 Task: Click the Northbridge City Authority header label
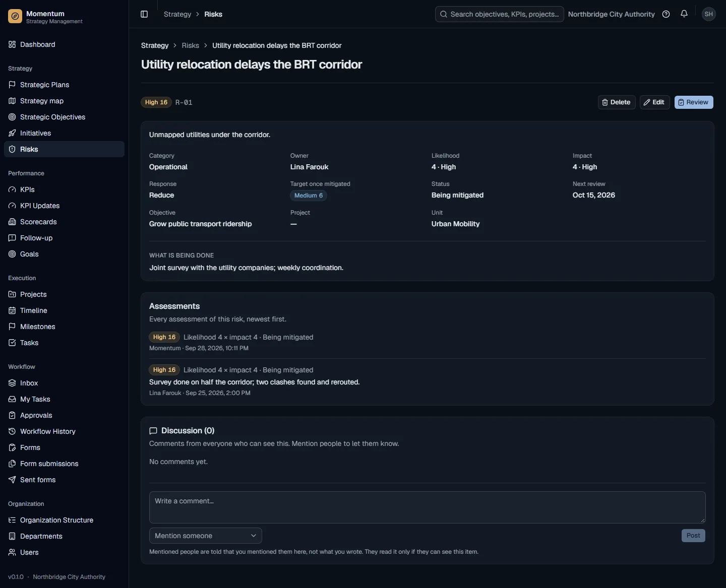coord(611,14)
